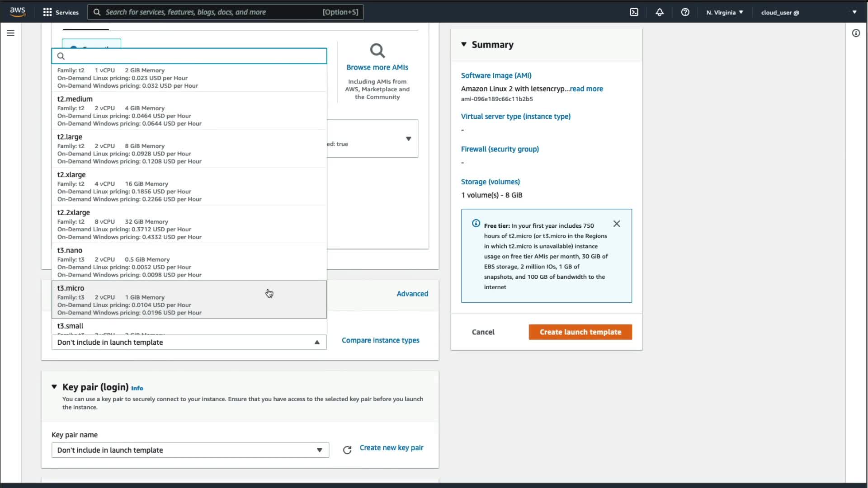Viewport: 868px width, 488px height.
Task: Collapse the Summary panel
Action: (x=464, y=44)
